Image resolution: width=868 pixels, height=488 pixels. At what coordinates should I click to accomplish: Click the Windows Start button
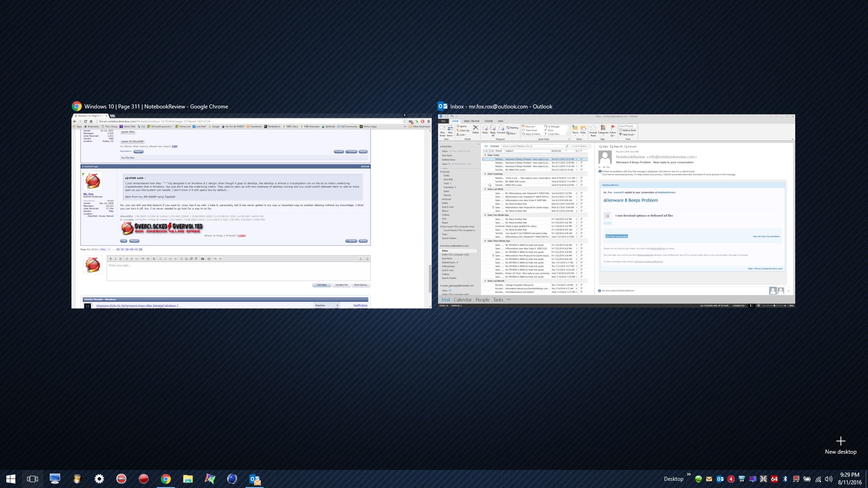pyautogui.click(x=11, y=479)
